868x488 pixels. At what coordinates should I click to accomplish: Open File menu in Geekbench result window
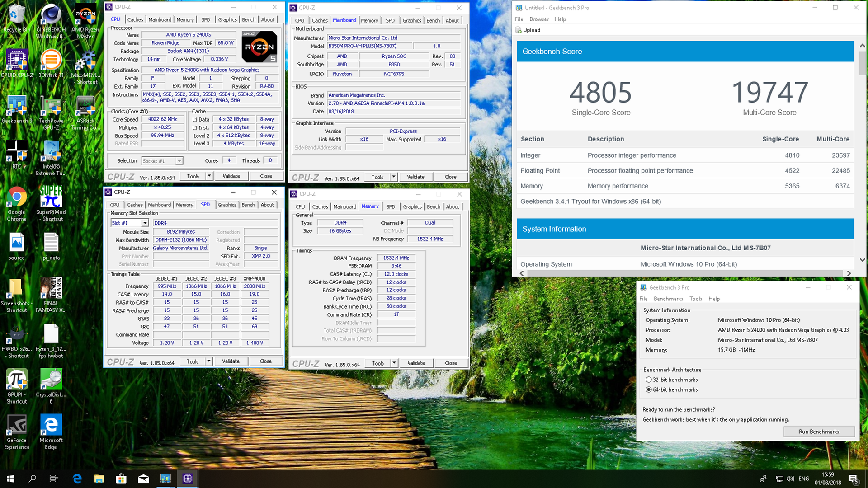point(519,19)
